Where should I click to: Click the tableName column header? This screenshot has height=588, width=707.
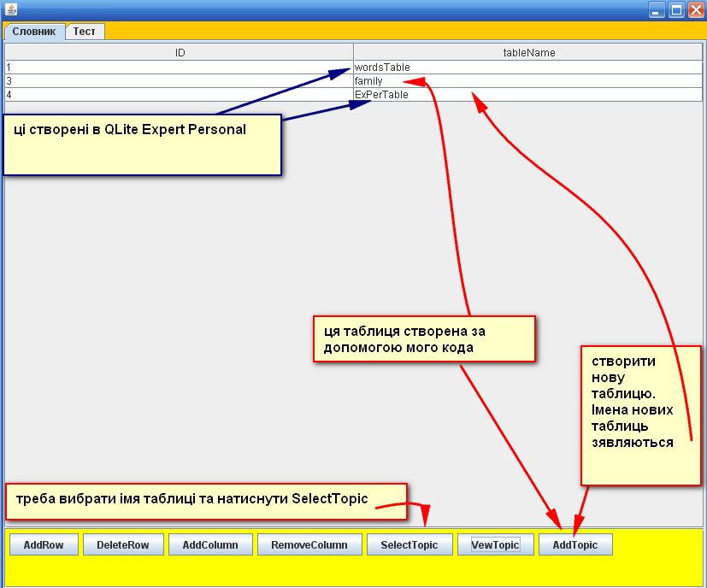[528, 52]
